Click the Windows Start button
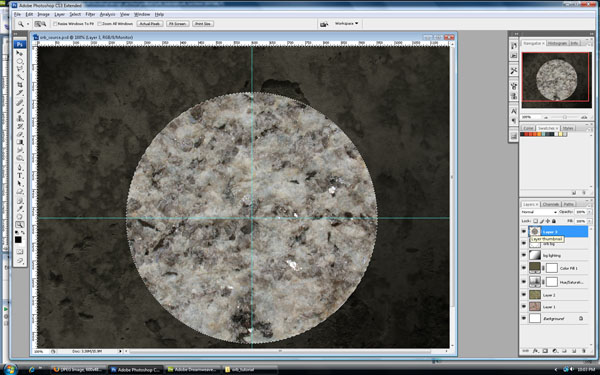 coord(10,369)
